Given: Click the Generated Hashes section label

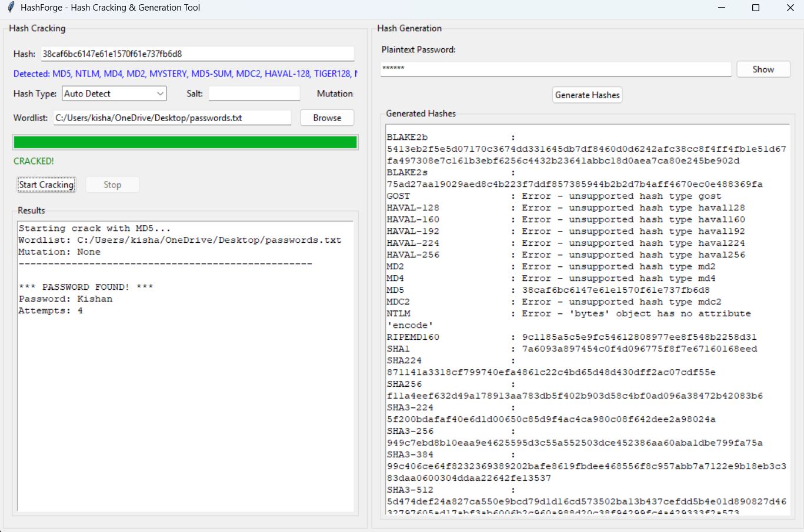Looking at the screenshot, I should coord(421,113).
